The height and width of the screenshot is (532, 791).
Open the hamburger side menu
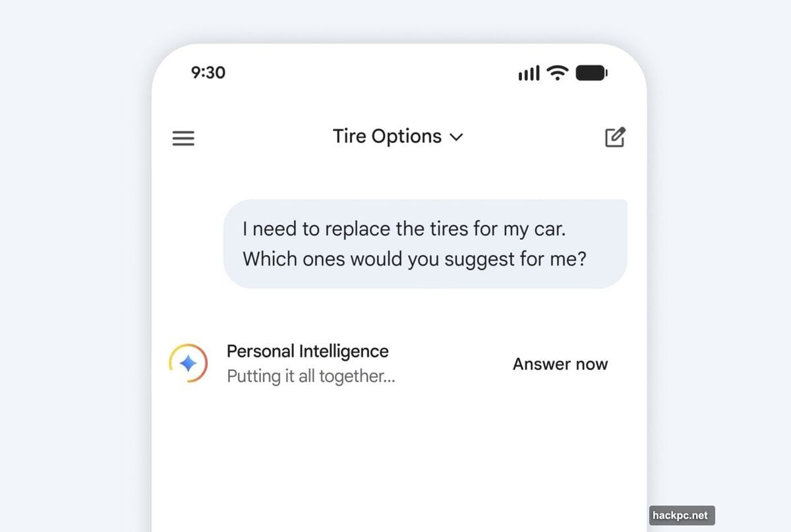tap(183, 138)
